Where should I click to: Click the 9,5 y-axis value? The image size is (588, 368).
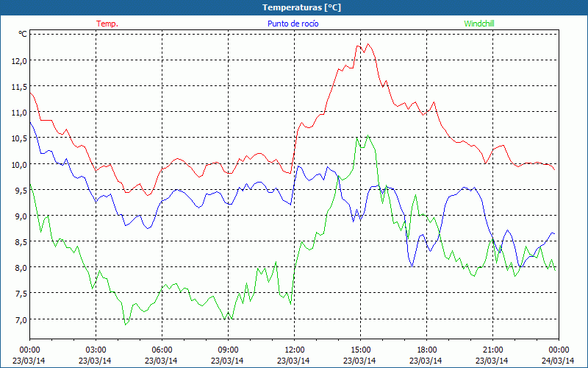point(21,191)
